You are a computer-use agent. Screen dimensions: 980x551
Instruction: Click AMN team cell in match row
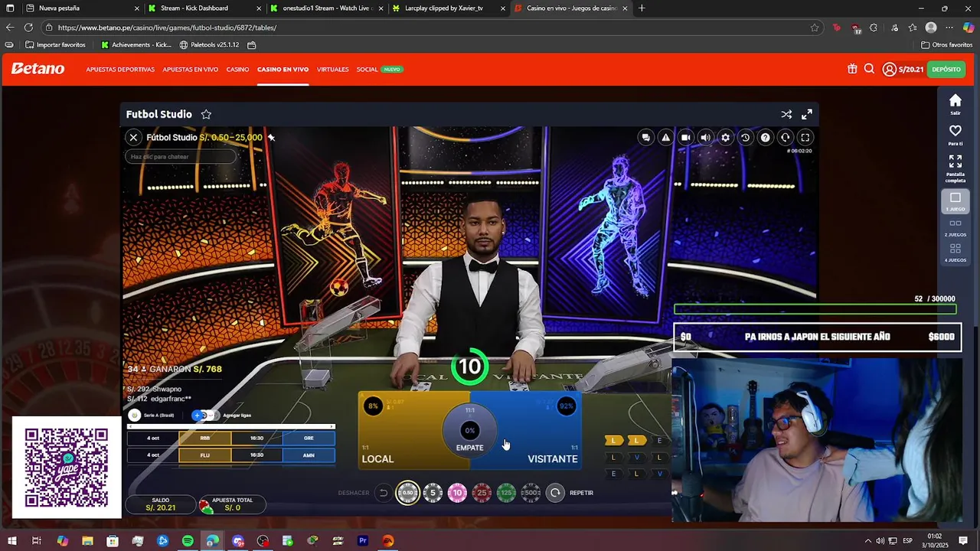309,455
